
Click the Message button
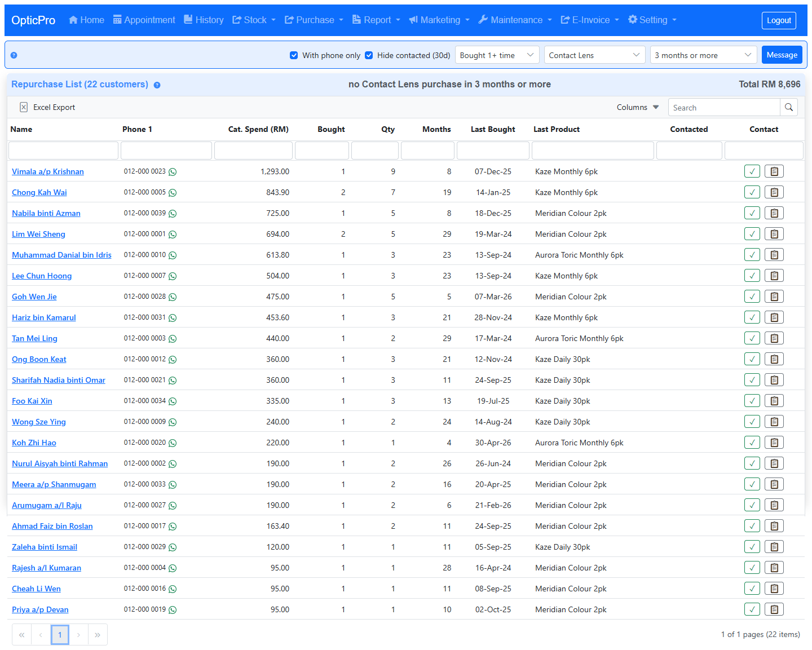pyautogui.click(x=782, y=55)
